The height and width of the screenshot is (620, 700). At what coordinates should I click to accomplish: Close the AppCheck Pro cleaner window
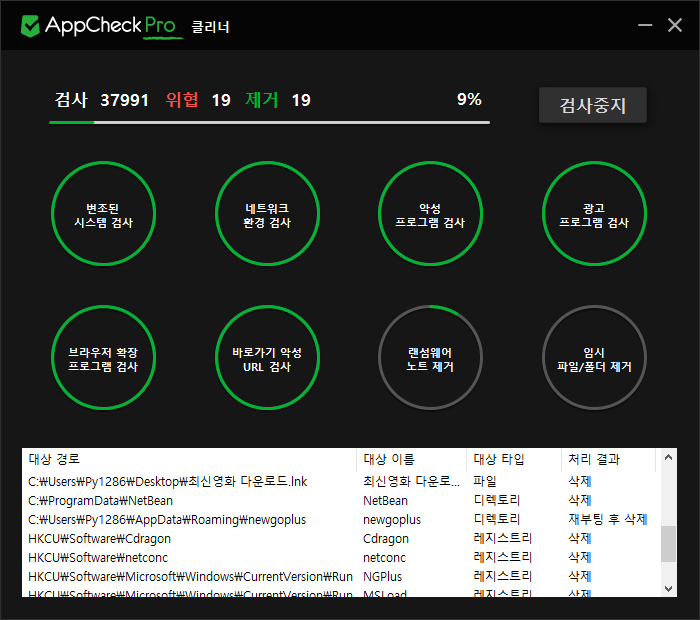point(675,25)
